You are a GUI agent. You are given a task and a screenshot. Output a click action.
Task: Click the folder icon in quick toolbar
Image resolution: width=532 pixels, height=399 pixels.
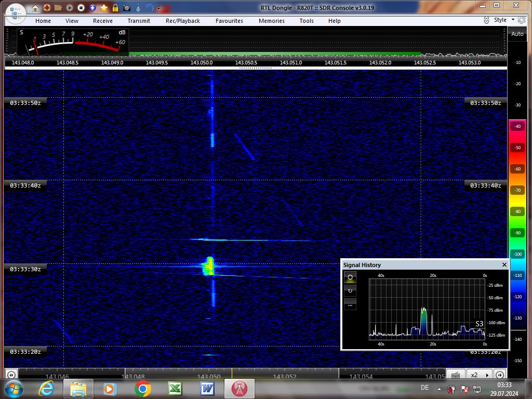tap(58, 7)
